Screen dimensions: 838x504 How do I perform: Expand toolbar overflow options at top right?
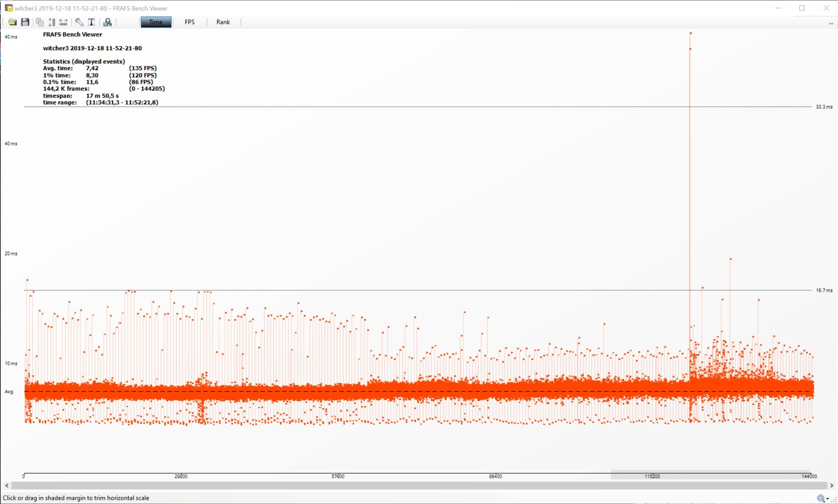pyautogui.click(x=831, y=24)
